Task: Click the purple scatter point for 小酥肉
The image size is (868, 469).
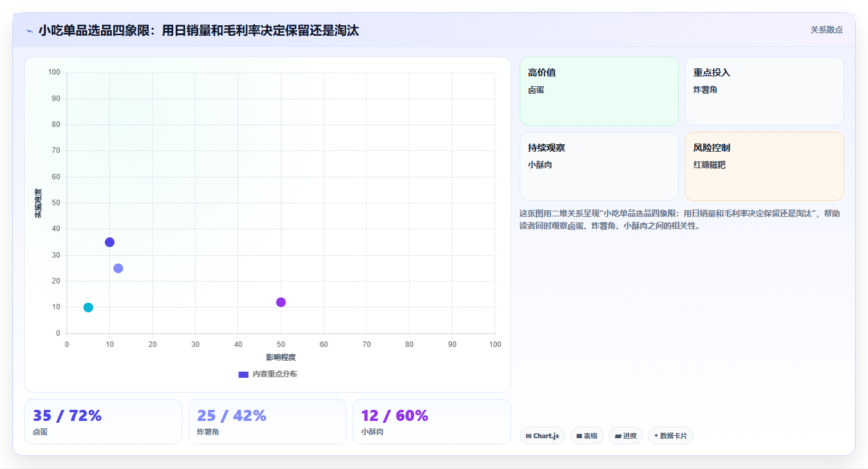Action: [x=281, y=302]
